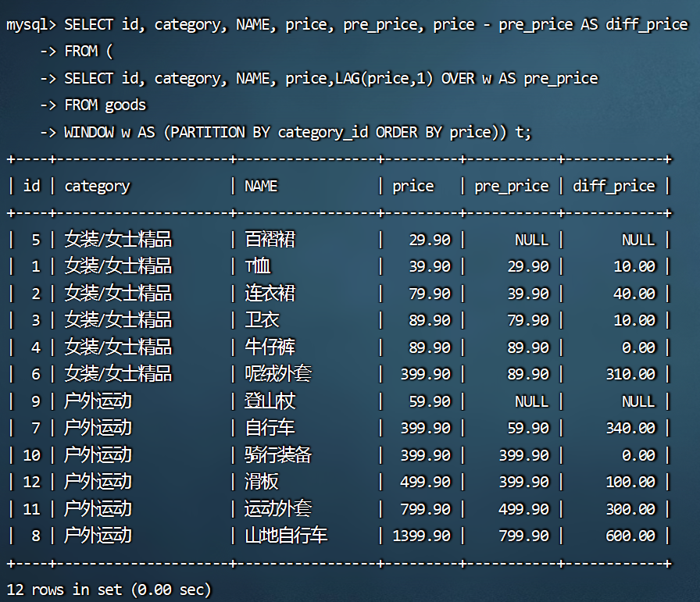Viewport: 700px width, 602px height.
Task: Click the product name 山地自行车
Action: click(286, 536)
